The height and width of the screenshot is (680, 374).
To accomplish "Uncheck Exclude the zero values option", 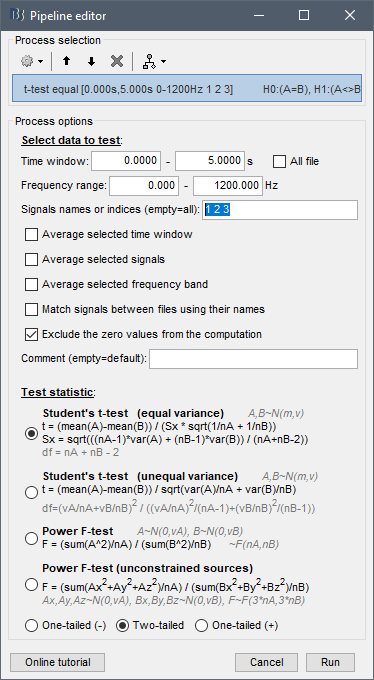I will (31, 335).
